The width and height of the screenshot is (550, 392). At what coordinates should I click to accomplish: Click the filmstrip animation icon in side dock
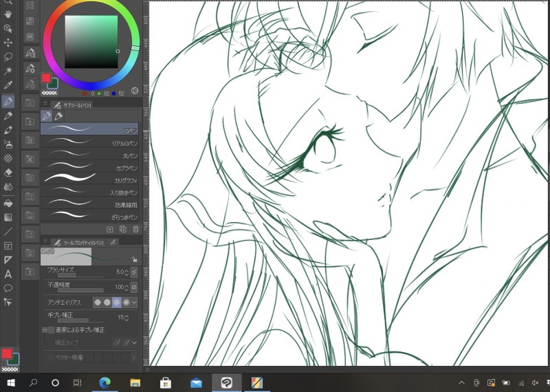(30, 36)
